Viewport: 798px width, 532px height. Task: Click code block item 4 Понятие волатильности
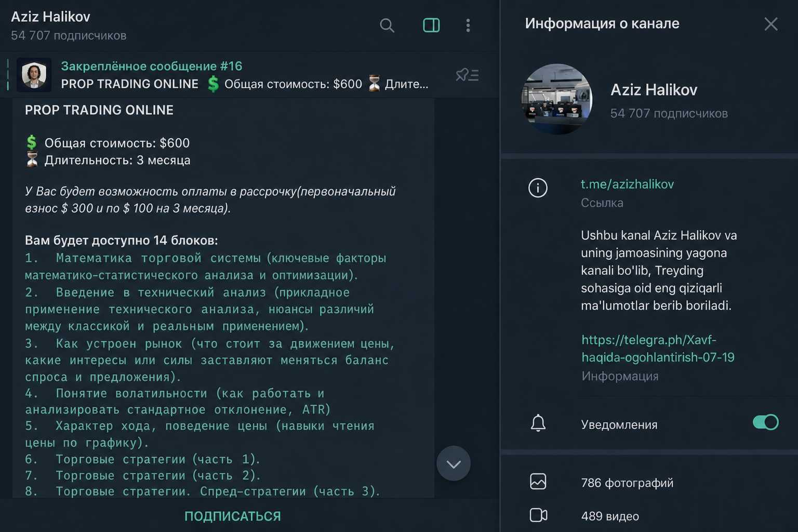pyautogui.click(x=178, y=402)
